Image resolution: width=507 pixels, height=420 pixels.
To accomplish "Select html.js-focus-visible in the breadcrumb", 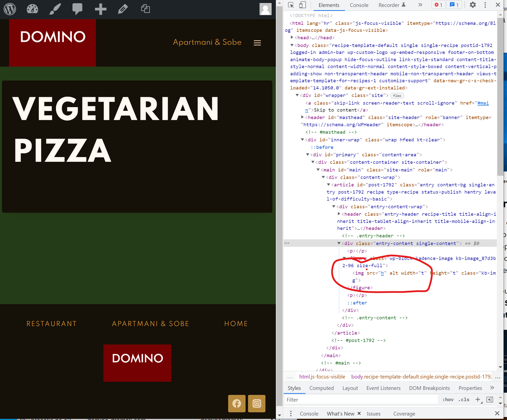I will [322, 377].
